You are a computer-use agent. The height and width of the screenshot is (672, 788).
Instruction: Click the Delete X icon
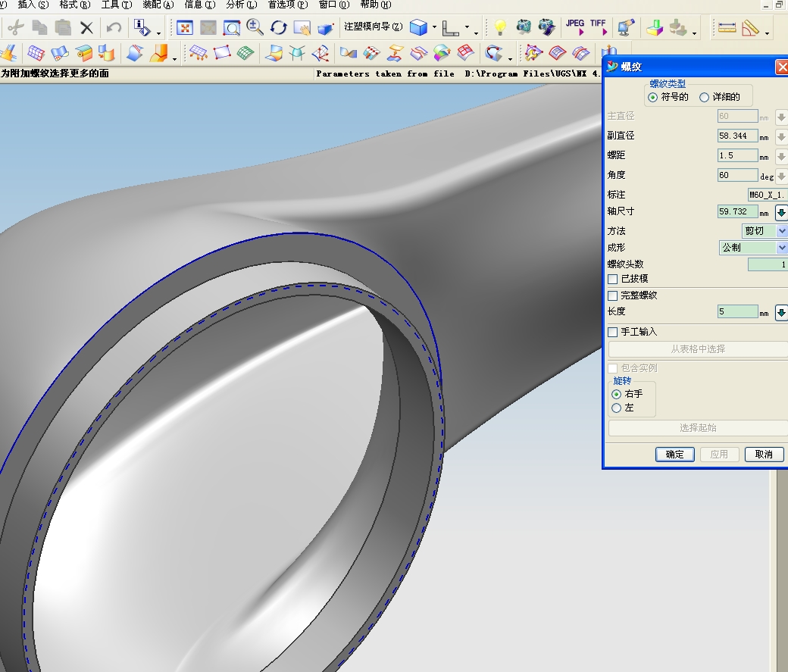[x=86, y=27]
